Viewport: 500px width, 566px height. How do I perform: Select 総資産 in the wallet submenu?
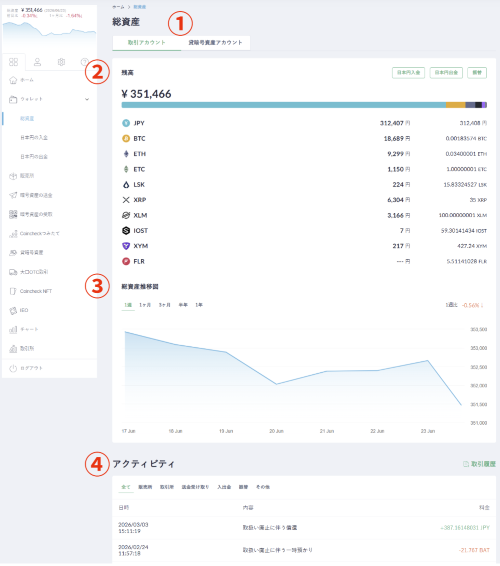(27, 118)
